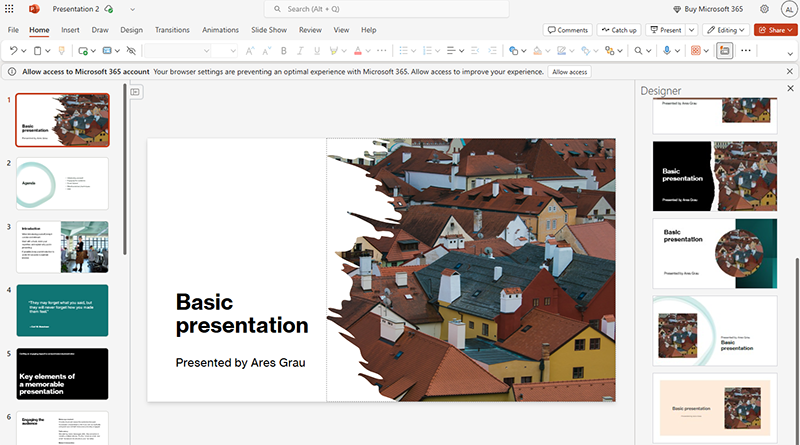This screenshot has width=800, height=445.
Task: Click the Allow access button
Action: (570, 72)
